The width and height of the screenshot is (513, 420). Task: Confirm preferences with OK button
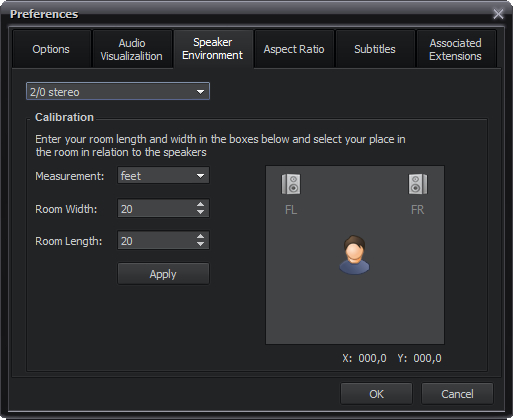pyautogui.click(x=376, y=394)
